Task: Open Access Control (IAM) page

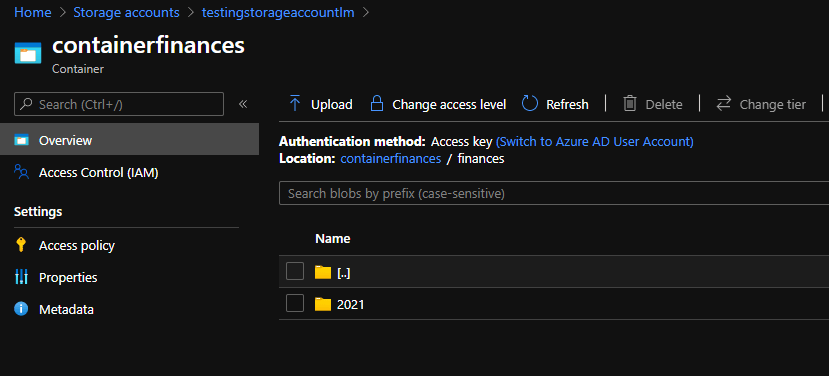Action: pyautogui.click(x=99, y=172)
